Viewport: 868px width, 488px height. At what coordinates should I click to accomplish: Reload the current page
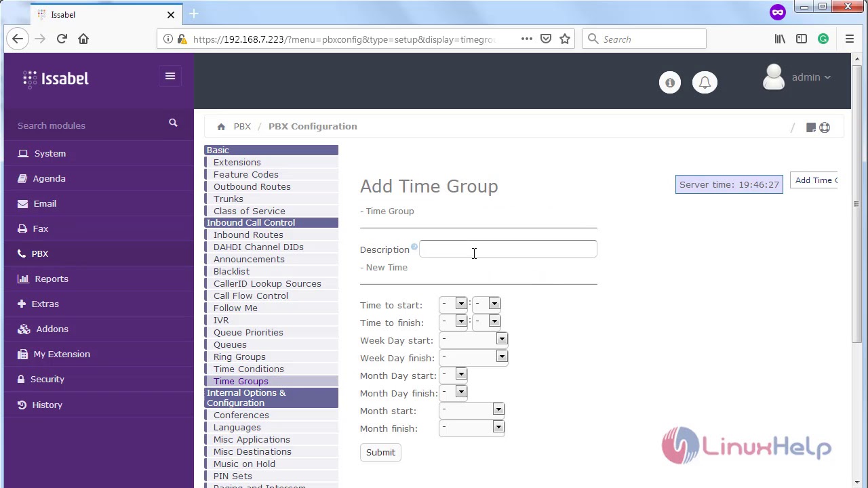[62, 39]
